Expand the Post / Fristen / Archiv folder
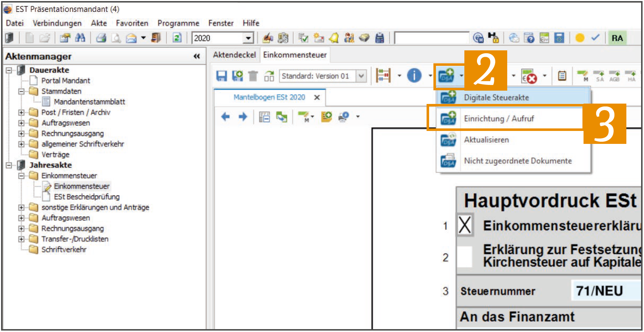Screen dimensions: 644x332 pyautogui.click(x=21, y=113)
